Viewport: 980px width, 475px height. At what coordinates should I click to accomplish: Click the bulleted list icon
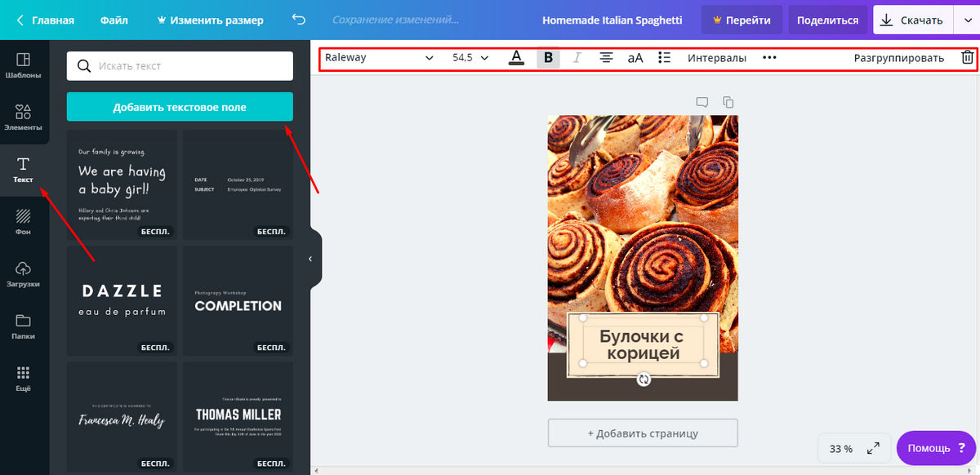click(664, 58)
